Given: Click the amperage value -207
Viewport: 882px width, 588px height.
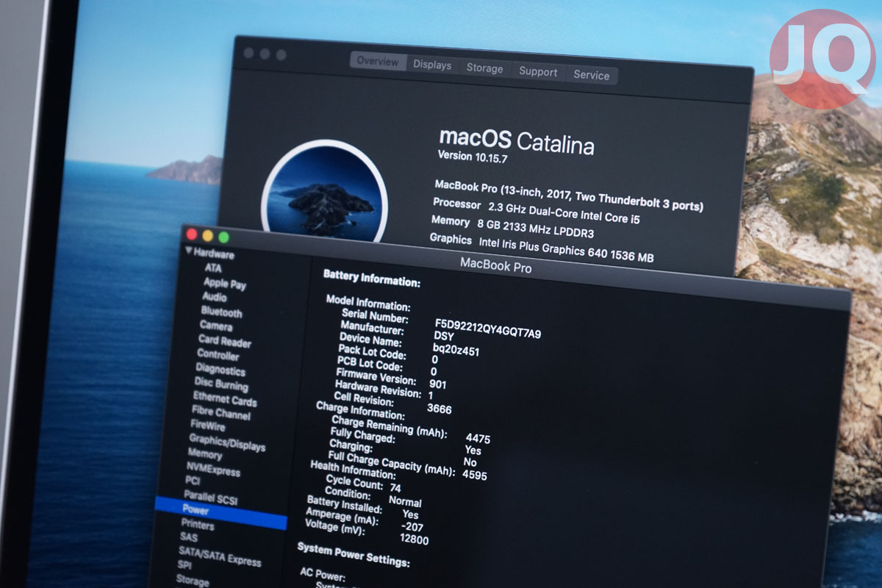Looking at the screenshot, I should pyautogui.click(x=412, y=526).
